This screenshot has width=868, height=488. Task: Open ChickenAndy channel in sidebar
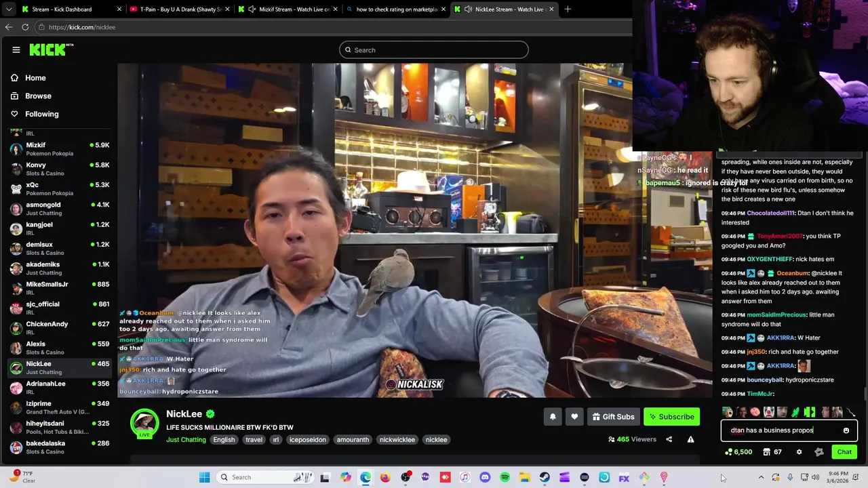(x=59, y=328)
